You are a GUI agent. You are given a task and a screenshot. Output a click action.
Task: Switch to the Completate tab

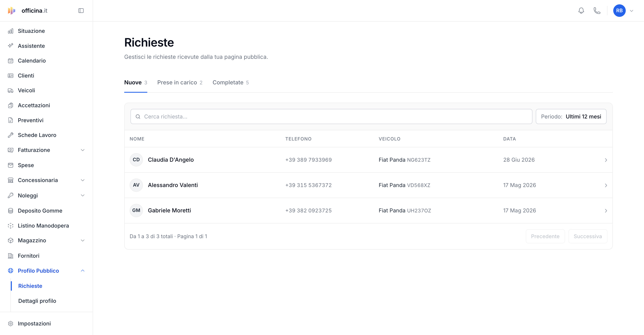point(231,83)
